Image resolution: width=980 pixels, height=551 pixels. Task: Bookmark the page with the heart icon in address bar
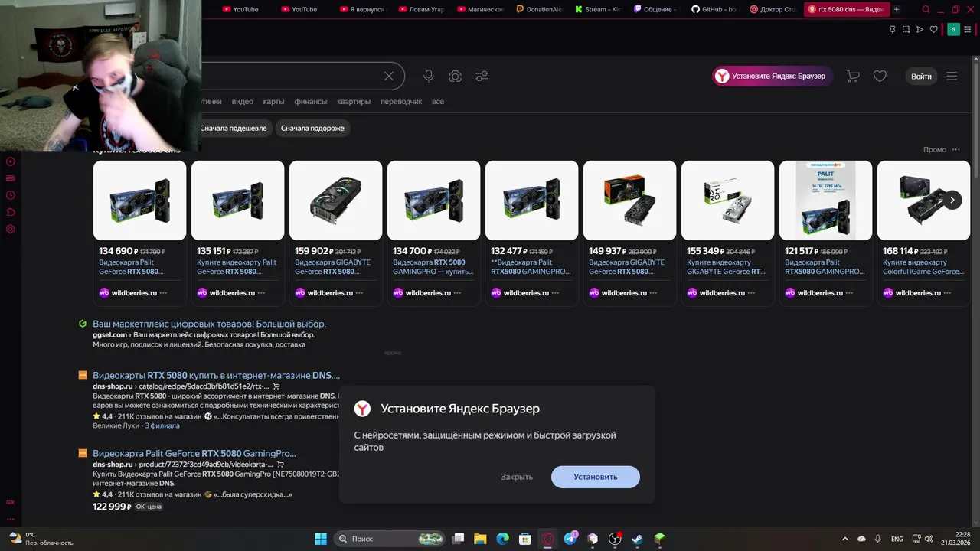tap(933, 29)
